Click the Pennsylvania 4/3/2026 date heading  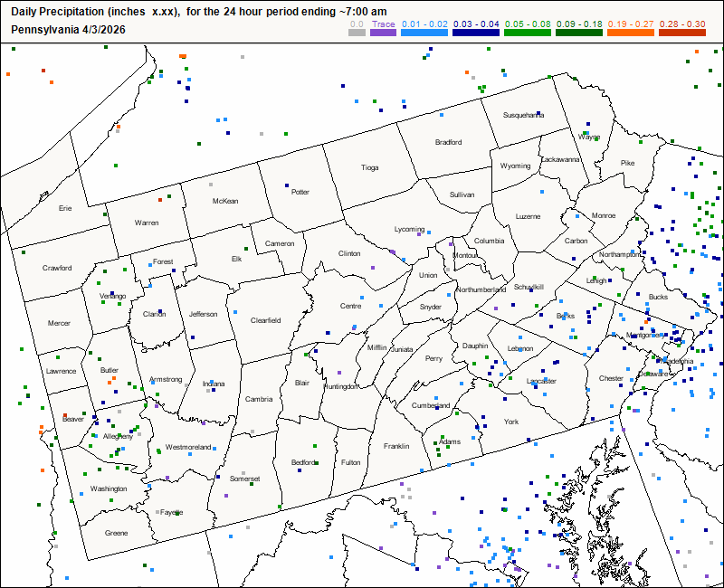point(68,29)
